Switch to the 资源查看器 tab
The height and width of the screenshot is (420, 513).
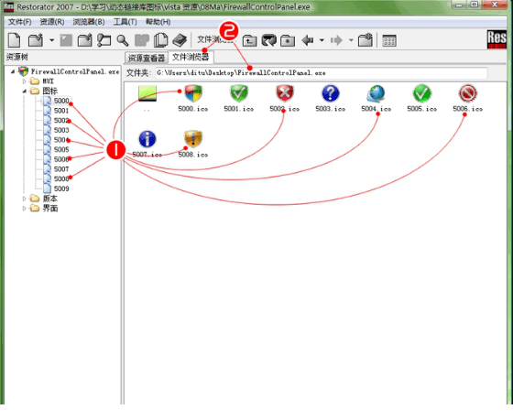(x=147, y=58)
